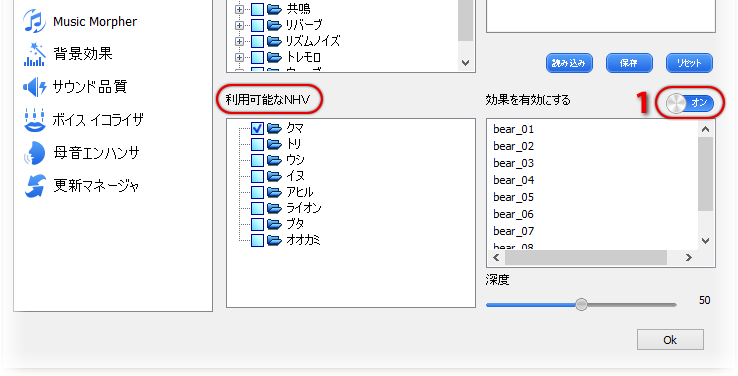This screenshot has width=738, height=376.
Task: Expand the リバーブ tree node
Action: tap(240, 25)
